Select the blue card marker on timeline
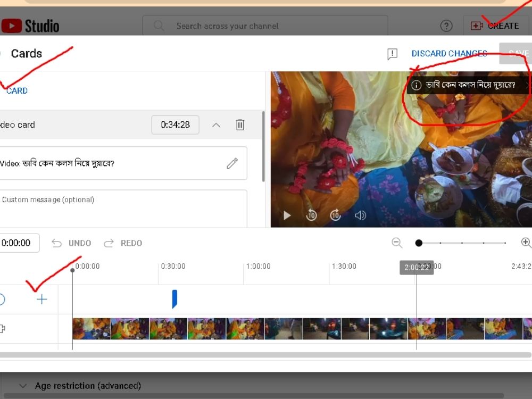Image resolution: width=532 pixels, height=399 pixels. pyautogui.click(x=174, y=299)
